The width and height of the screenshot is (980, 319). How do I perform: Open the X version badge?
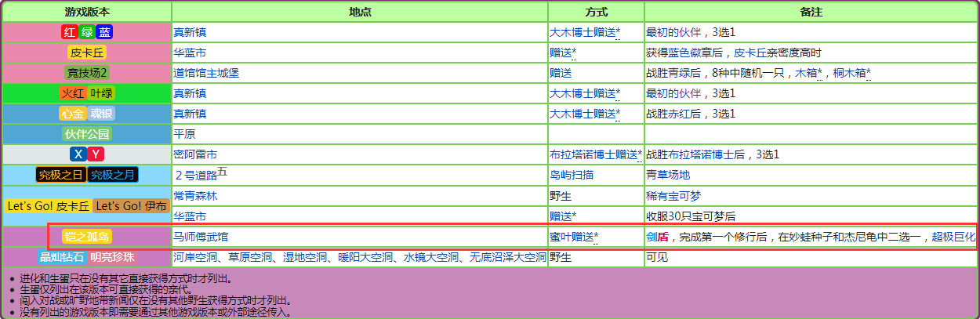click(78, 154)
